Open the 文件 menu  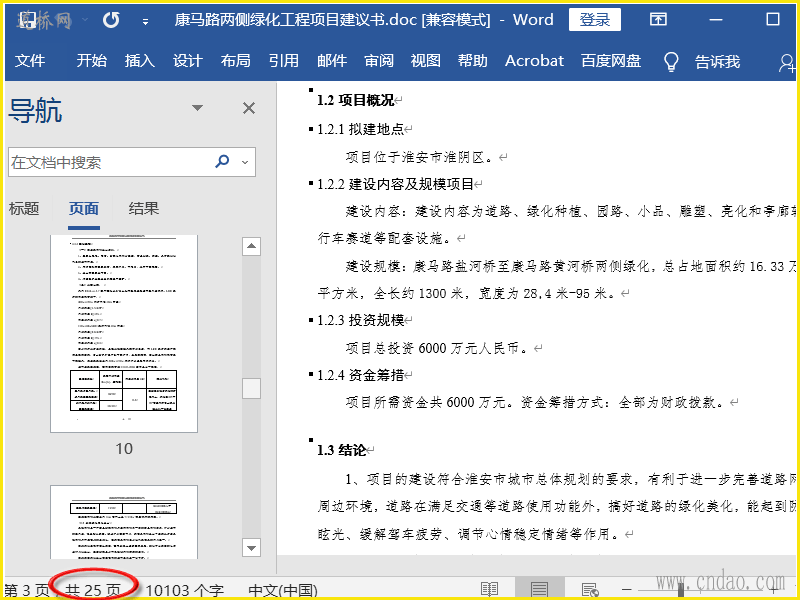coord(30,60)
